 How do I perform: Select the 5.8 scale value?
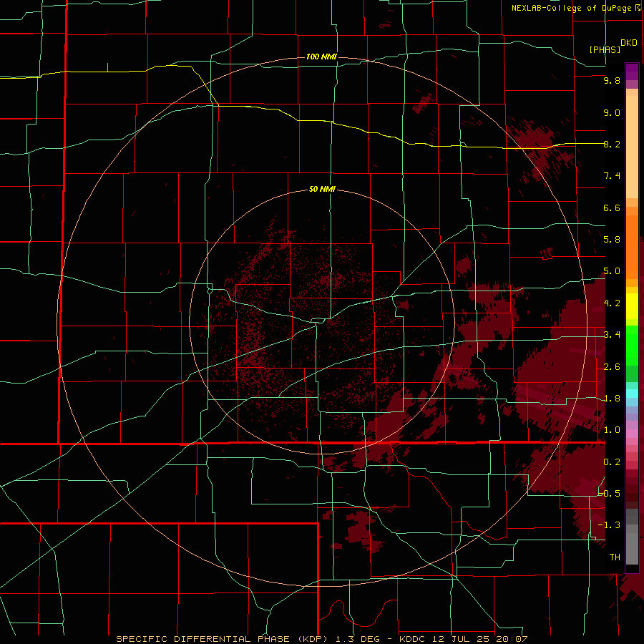point(612,240)
